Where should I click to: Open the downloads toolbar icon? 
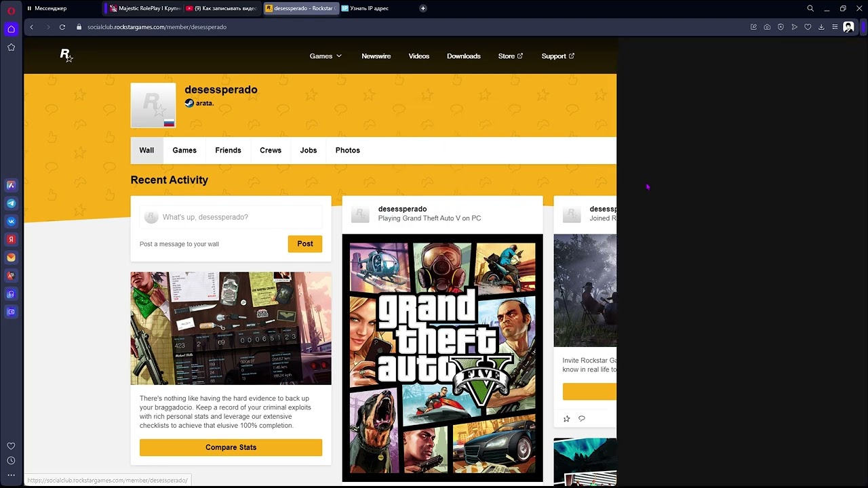821,27
